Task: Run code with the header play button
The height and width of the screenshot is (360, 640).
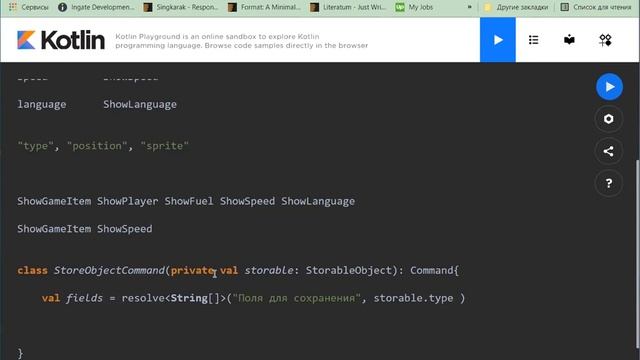Action: click(x=498, y=40)
